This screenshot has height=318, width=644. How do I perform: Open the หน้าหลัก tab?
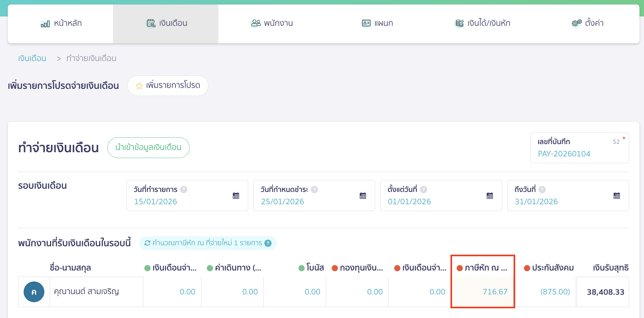[x=61, y=23]
